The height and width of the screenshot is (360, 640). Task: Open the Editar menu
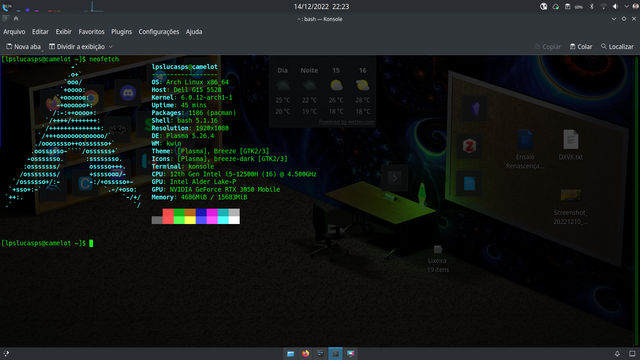[x=40, y=32]
